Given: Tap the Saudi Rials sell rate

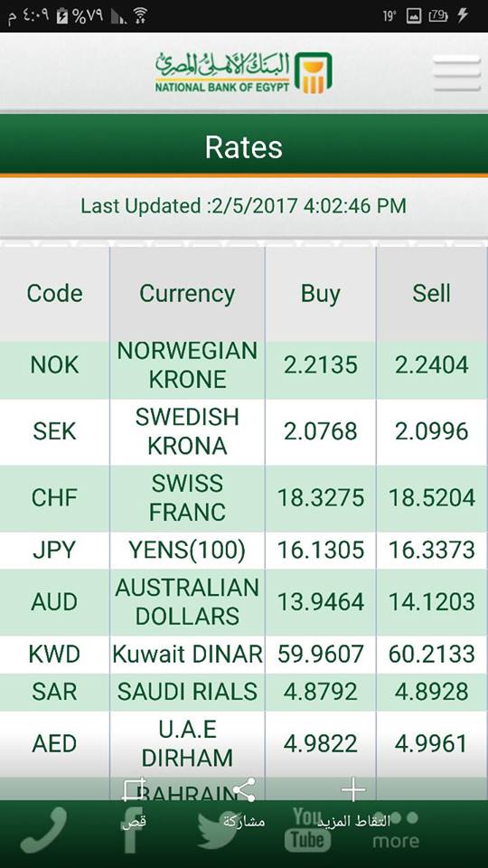Looking at the screenshot, I should [x=432, y=692].
